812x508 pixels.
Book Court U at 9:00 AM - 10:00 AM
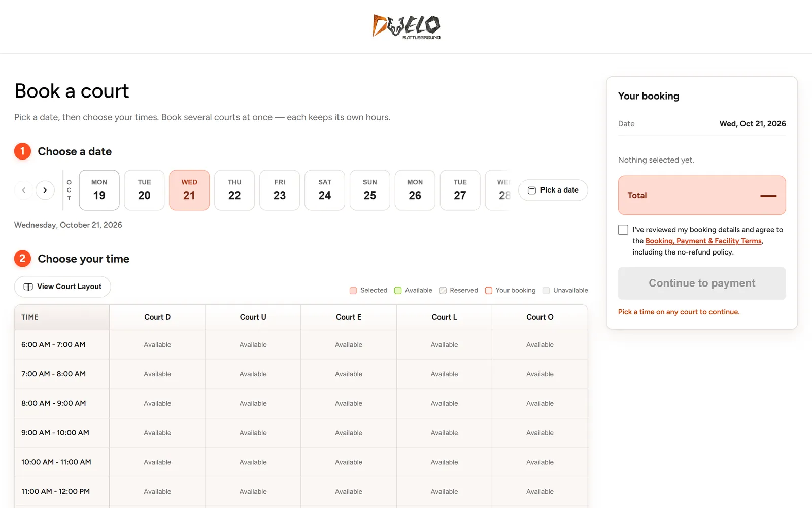253,433
